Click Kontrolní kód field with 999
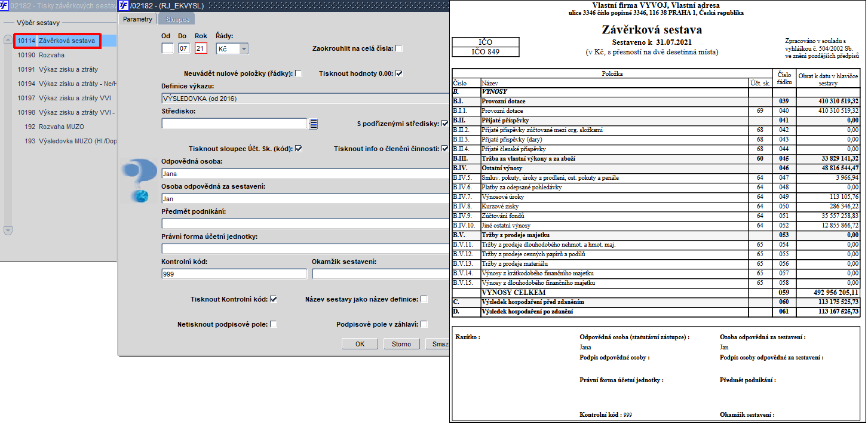Viewport: 868px width, 424px height. pos(234,274)
